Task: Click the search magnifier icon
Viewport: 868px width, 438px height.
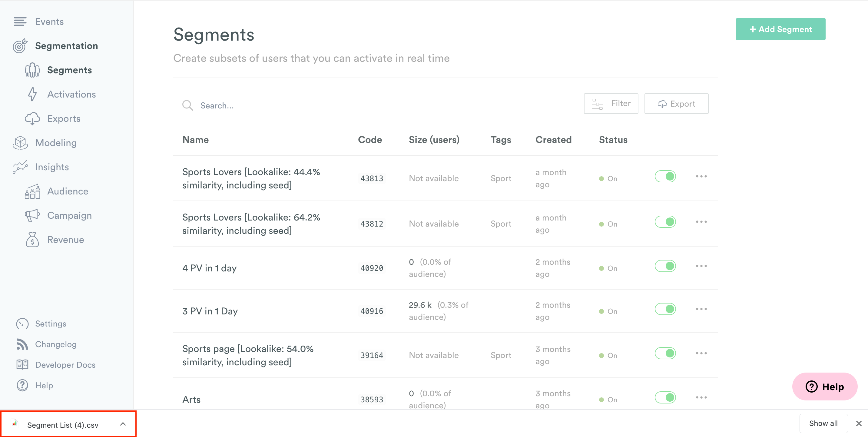Action: [x=188, y=105]
